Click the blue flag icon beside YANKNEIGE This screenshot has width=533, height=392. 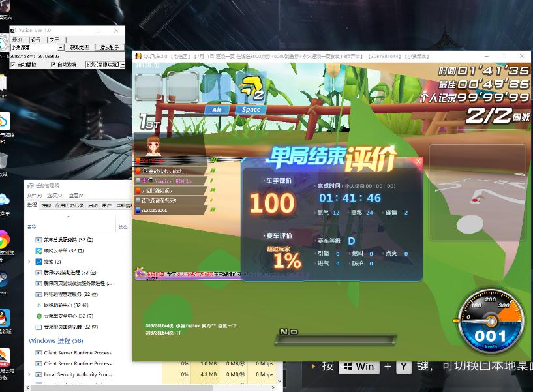(138, 211)
